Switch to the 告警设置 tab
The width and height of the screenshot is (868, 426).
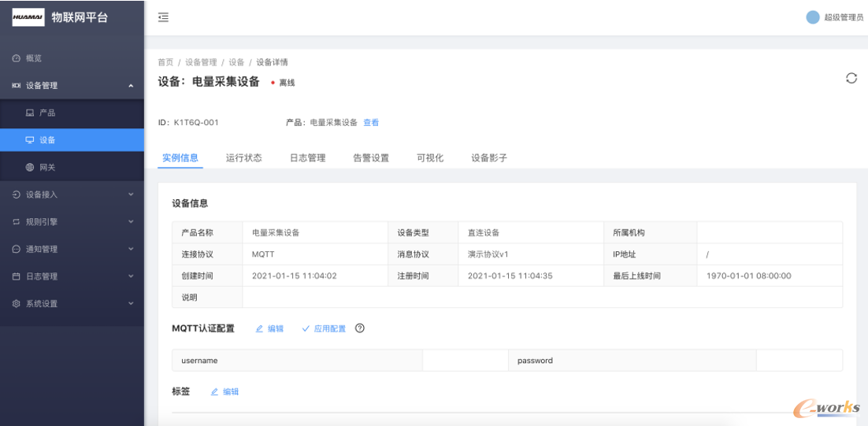click(371, 157)
